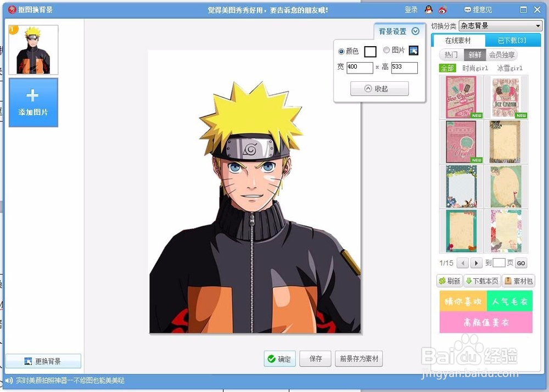Choose the aged parchment frame background
The width and height of the screenshot is (549, 392).
[x=506, y=142]
